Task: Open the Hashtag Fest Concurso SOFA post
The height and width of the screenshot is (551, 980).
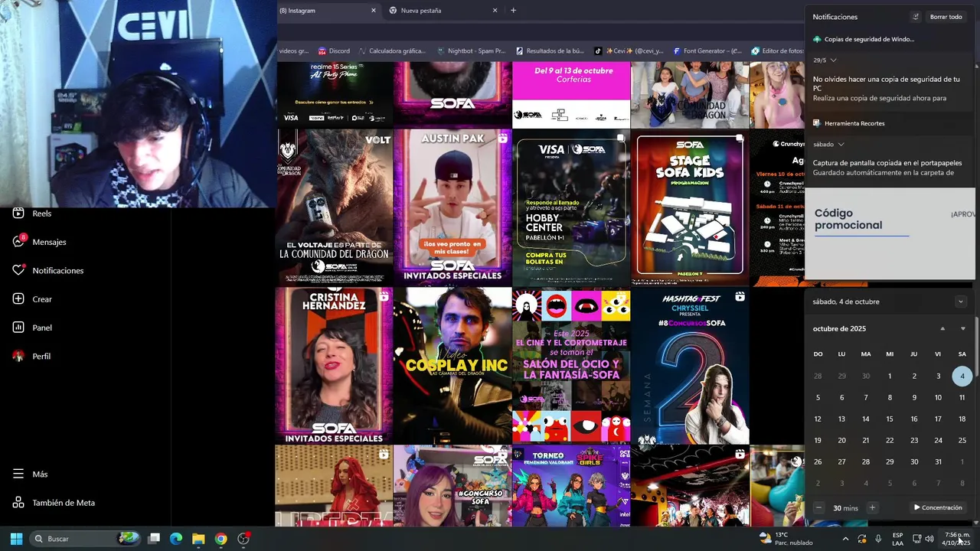Action: [690, 365]
